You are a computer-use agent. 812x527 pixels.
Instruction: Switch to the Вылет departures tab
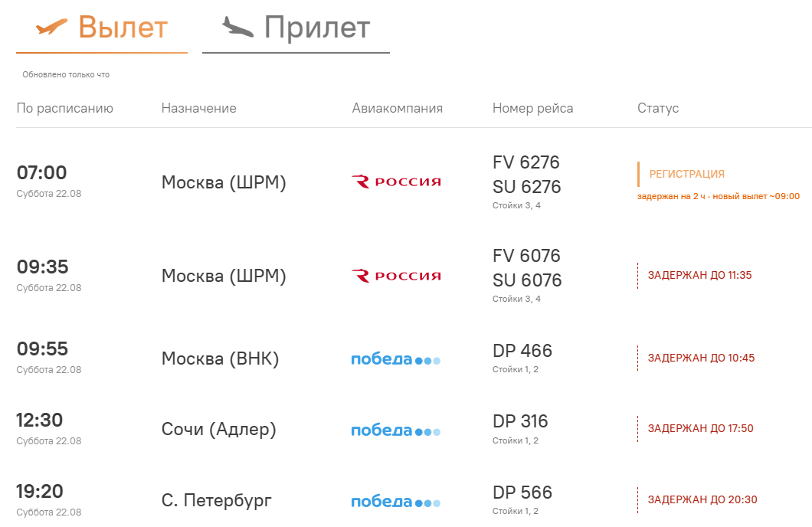(101, 29)
